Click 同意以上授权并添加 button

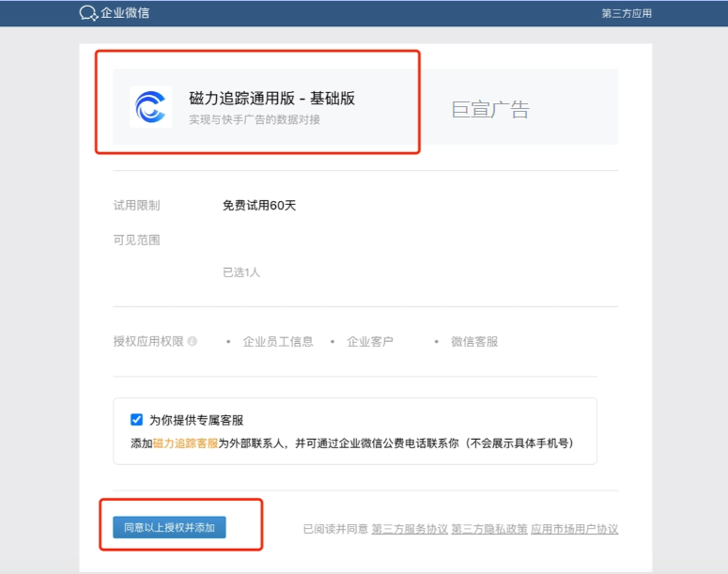click(x=169, y=528)
